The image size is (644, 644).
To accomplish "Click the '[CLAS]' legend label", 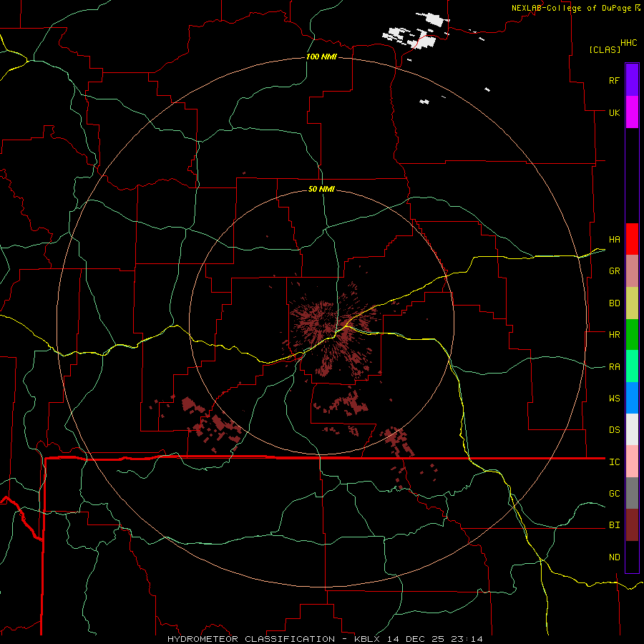I will [x=605, y=49].
